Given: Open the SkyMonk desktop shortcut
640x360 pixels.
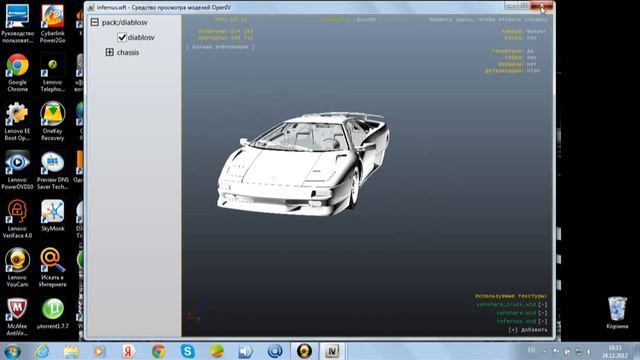Looking at the screenshot, I should click(x=53, y=216).
